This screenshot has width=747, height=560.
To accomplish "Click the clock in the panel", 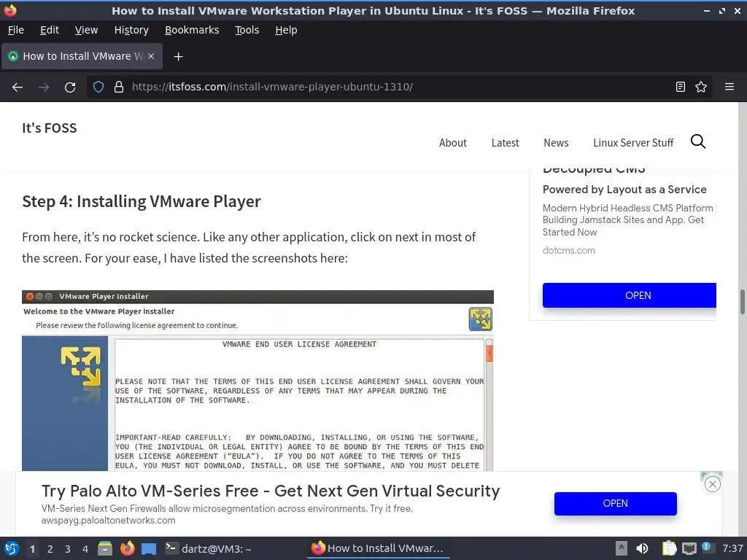I will coord(732,548).
